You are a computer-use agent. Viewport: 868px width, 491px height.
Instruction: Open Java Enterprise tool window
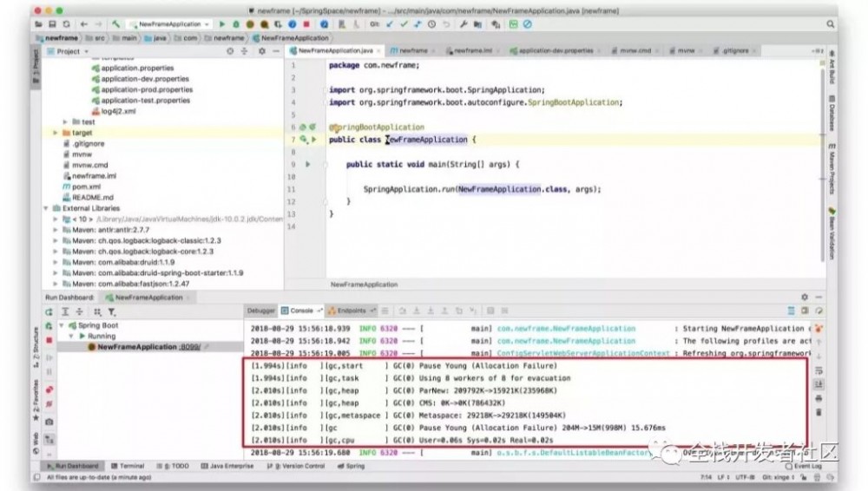[x=227, y=466]
